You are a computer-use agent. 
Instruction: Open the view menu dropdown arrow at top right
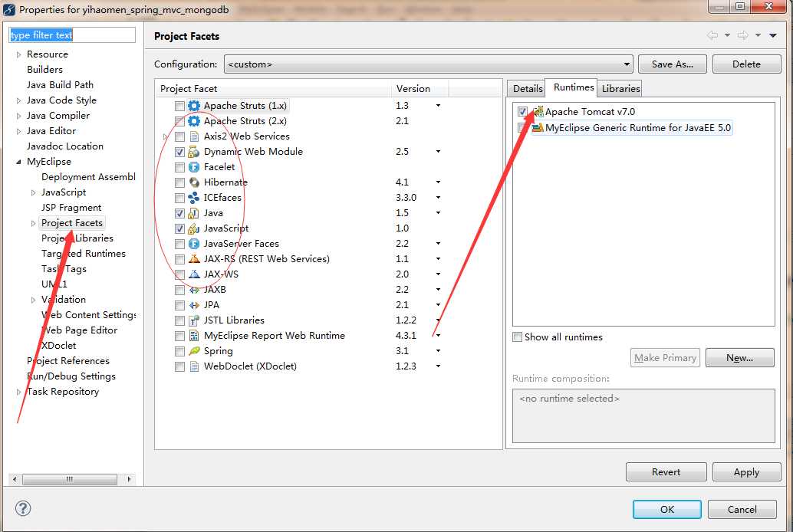[x=773, y=35]
